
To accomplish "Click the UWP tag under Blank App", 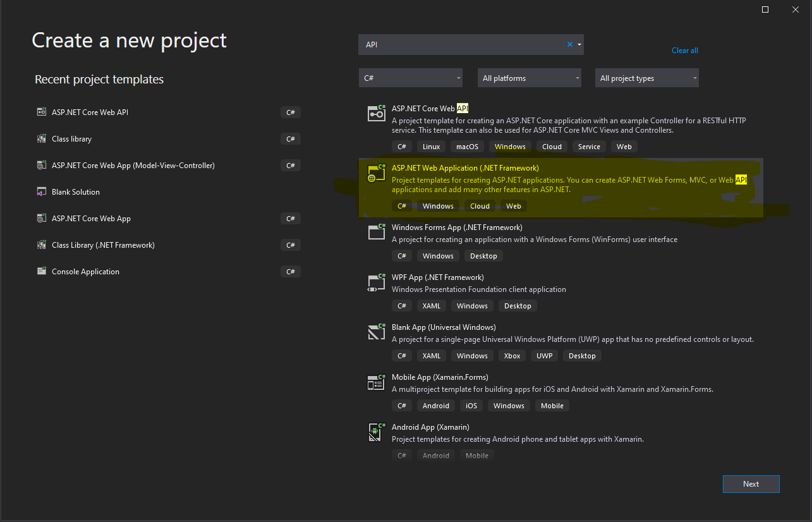I will 545,356.
